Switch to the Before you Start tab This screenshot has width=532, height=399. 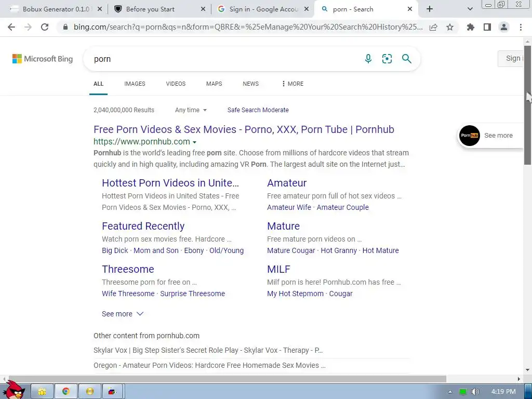tap(150, 9)
